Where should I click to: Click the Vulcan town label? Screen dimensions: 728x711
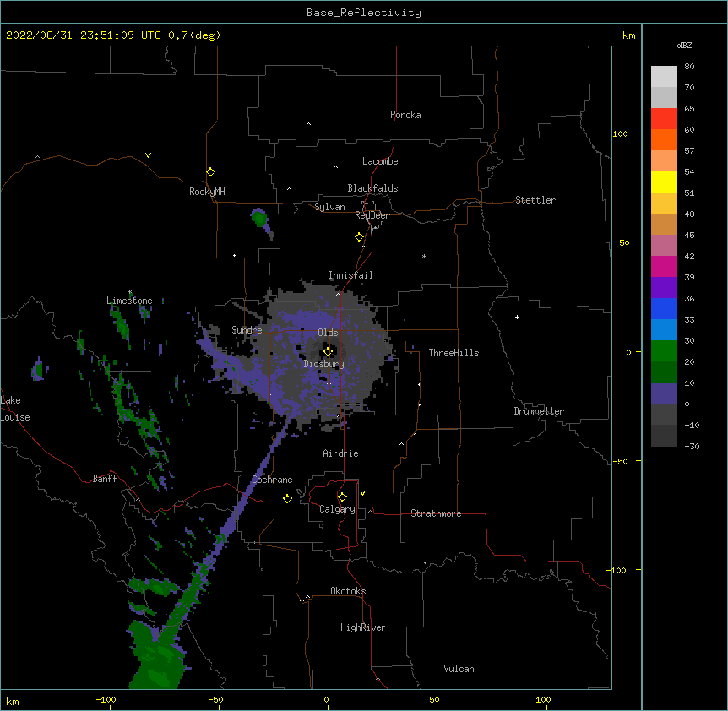[x=459, y=669]
